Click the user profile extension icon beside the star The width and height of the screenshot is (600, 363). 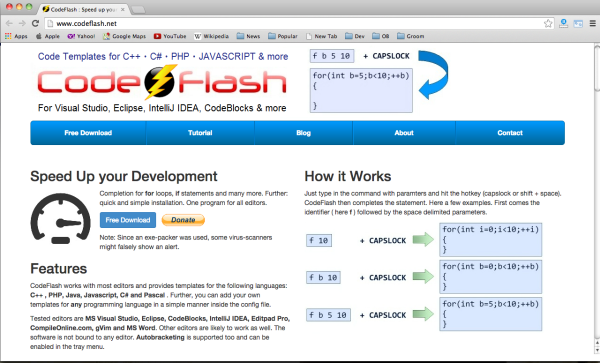[x=563, y=23]
